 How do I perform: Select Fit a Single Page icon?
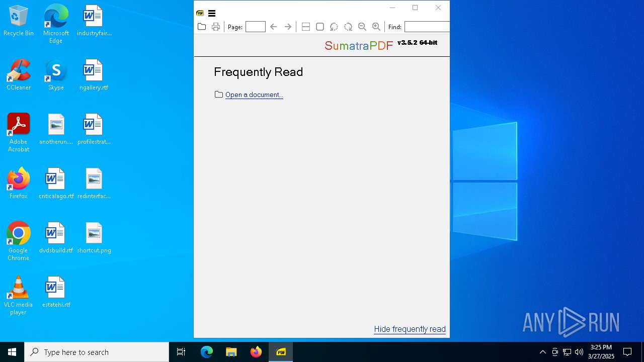[320, 27]
